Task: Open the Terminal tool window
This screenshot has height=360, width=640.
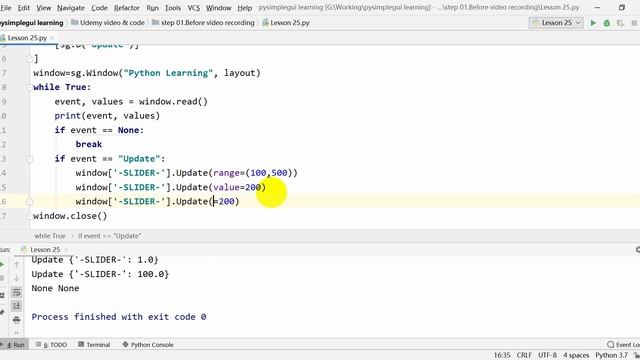Action: (x=94, y=345)
